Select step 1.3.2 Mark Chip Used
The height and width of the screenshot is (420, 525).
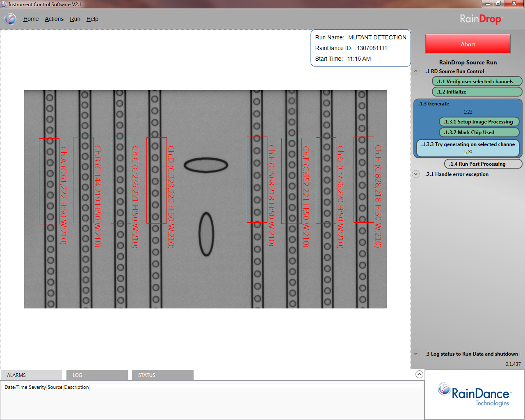tap(479, 132)
